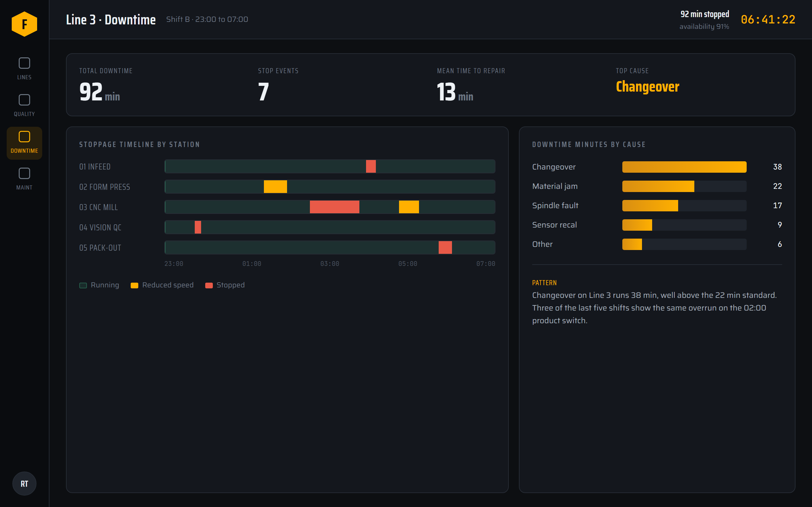The image size is (812, 507).
Task: Select the long red stop on 03 CNC Mill
Action: pyautogui.click(x=334, y=207)
